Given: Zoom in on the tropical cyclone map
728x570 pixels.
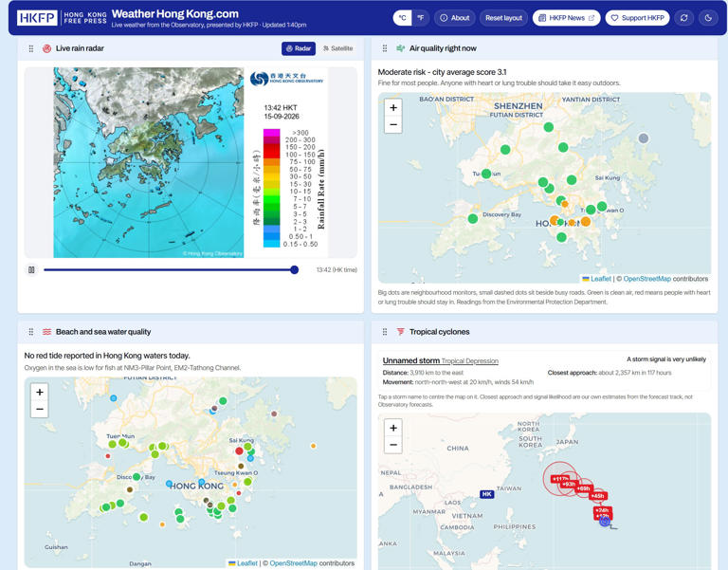Looking at the screenshot, I should point(393,428).
